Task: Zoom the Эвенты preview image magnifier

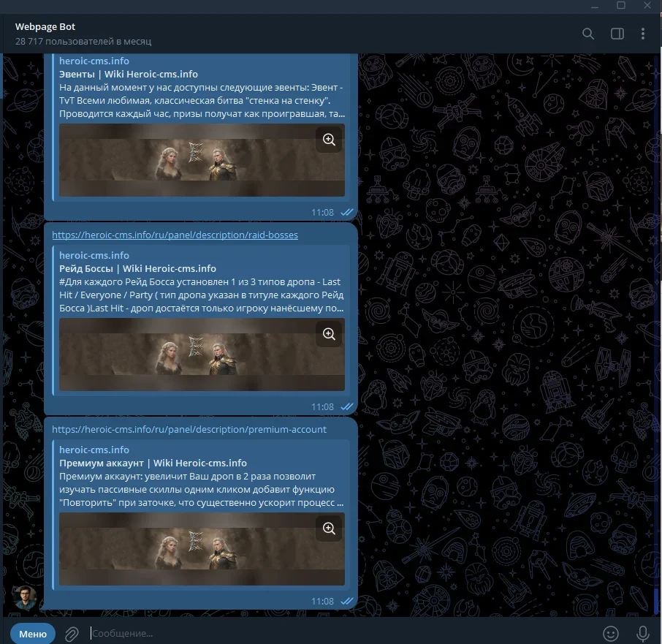Action: (329, 140)
